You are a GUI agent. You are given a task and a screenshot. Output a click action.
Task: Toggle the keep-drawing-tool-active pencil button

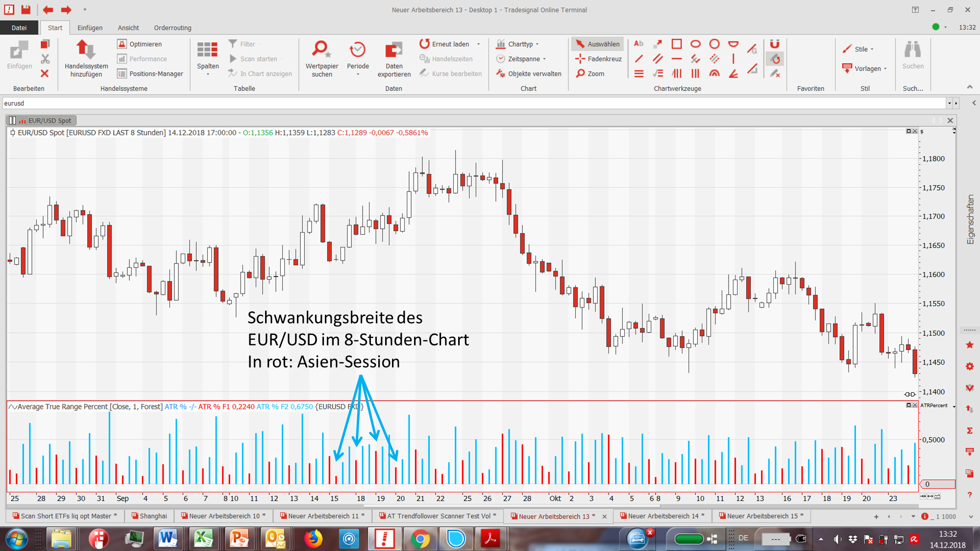pos(775,59)
